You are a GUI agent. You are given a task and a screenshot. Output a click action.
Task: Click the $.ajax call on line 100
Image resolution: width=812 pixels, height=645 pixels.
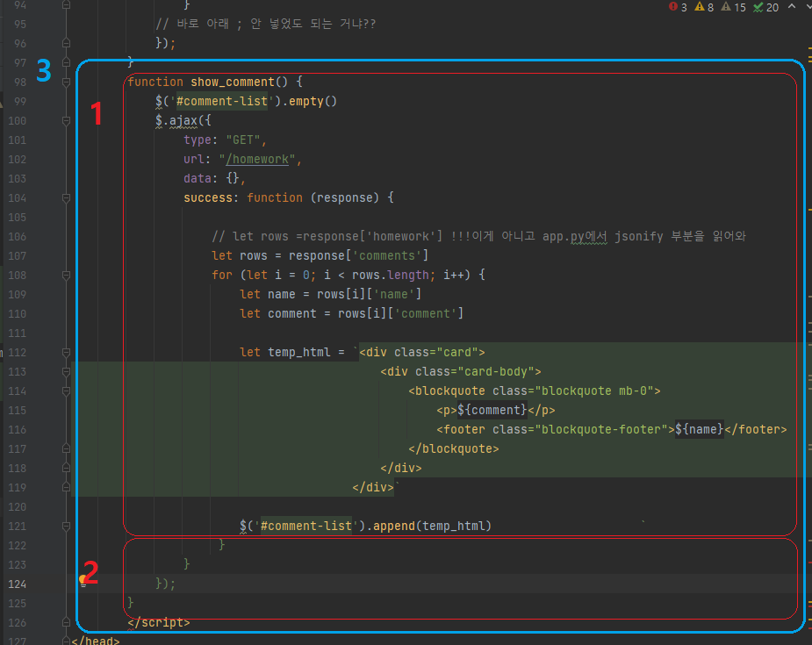click(183, 121)
